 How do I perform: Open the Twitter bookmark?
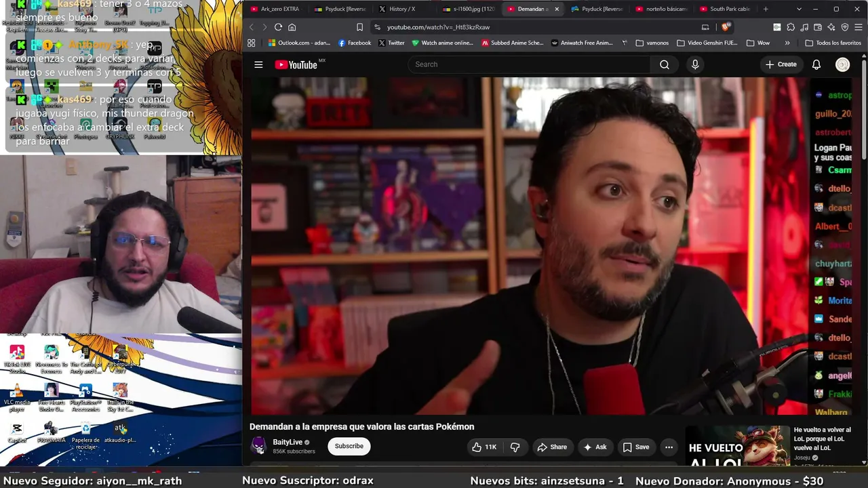point(391,43)
